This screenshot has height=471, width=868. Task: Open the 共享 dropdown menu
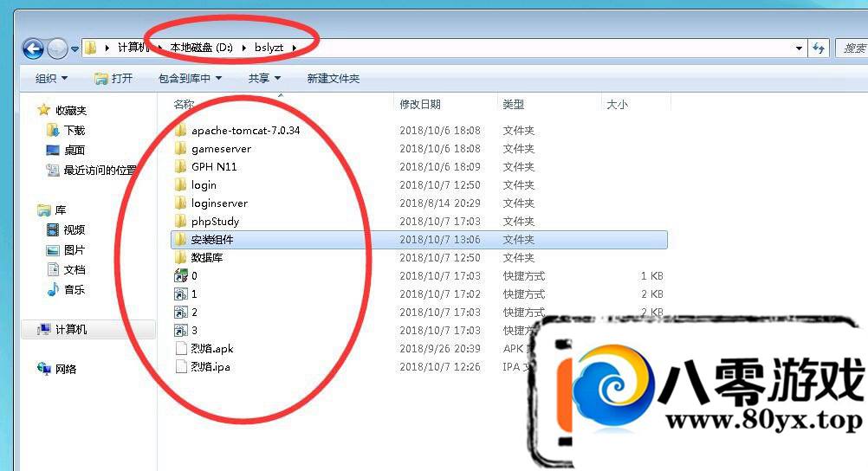(264, 79)
